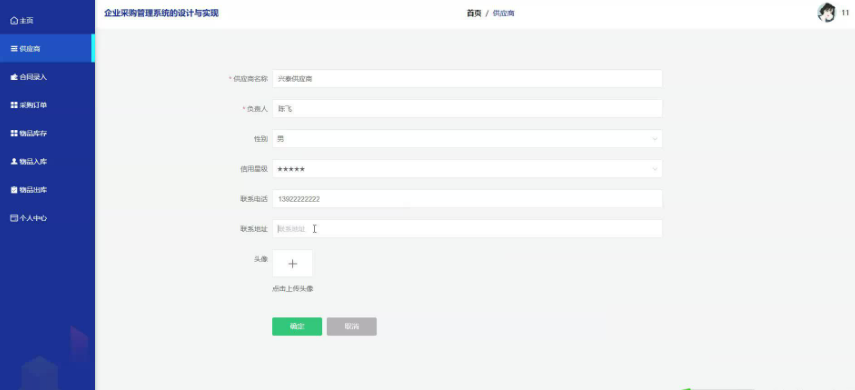Open 物品出库 sidebar entry
The width and height of the screenshot is (855, 390).
click(47, 190)
